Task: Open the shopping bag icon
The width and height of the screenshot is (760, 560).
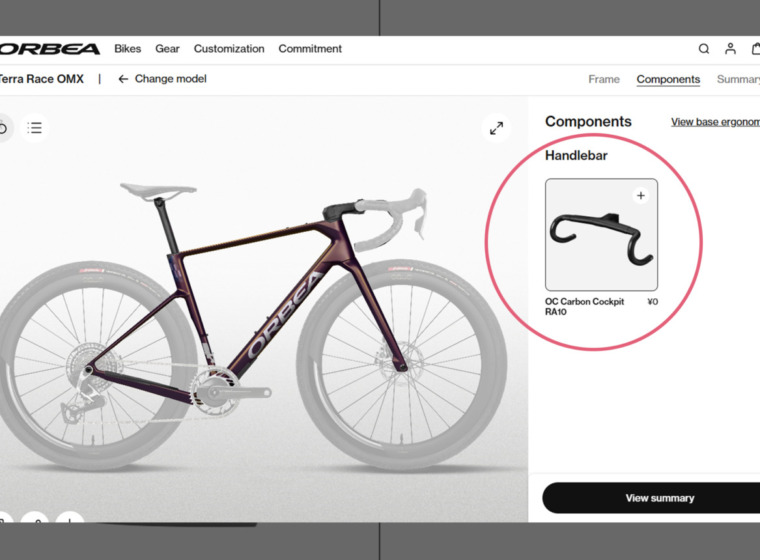Action: pyautogui.click(x=756, y=48)
